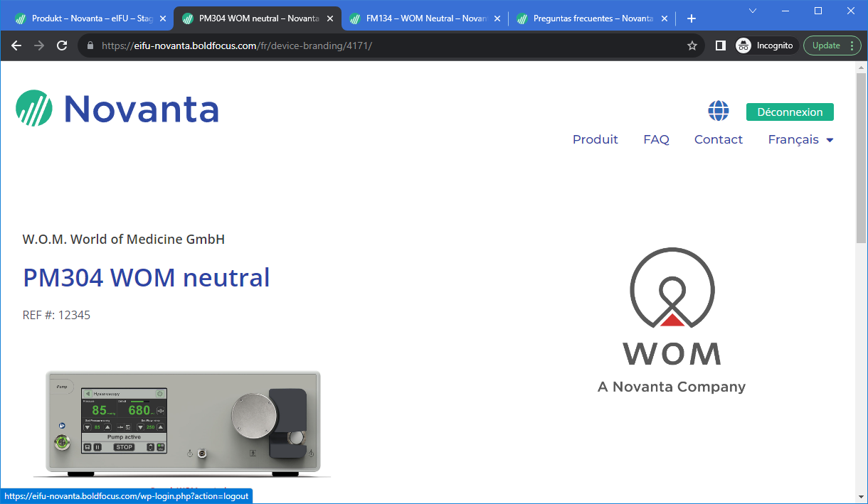
Task: Toggle the browser side panel icon
Action: [720, 45]
